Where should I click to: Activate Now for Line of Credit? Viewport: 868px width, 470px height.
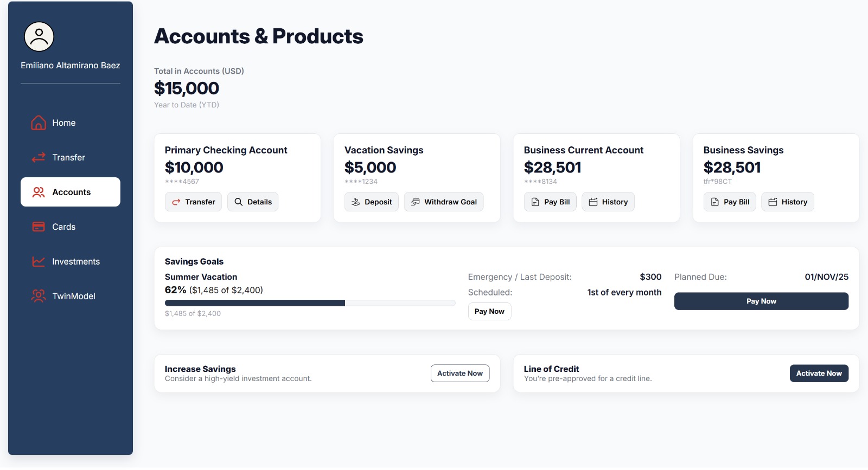coord(819,373)
